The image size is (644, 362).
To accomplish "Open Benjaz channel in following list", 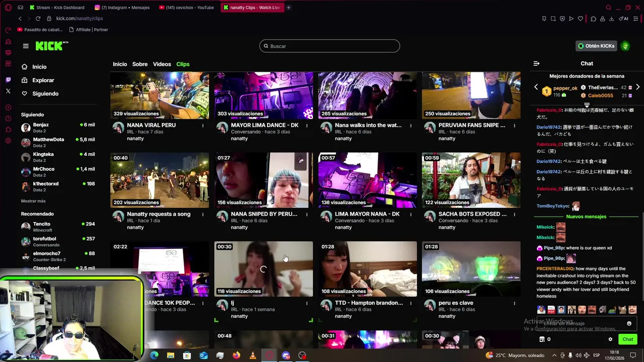I will coord(58,127).
